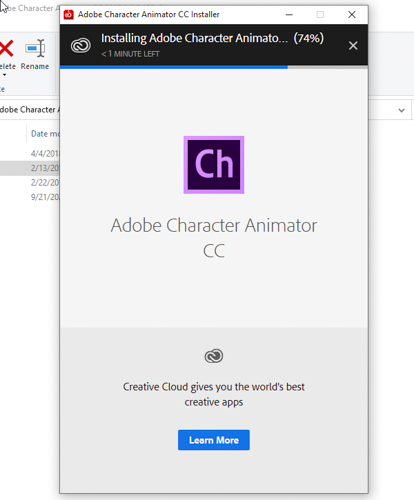Open the Delete dropdown arrow in File Explorer

[4, 75]
